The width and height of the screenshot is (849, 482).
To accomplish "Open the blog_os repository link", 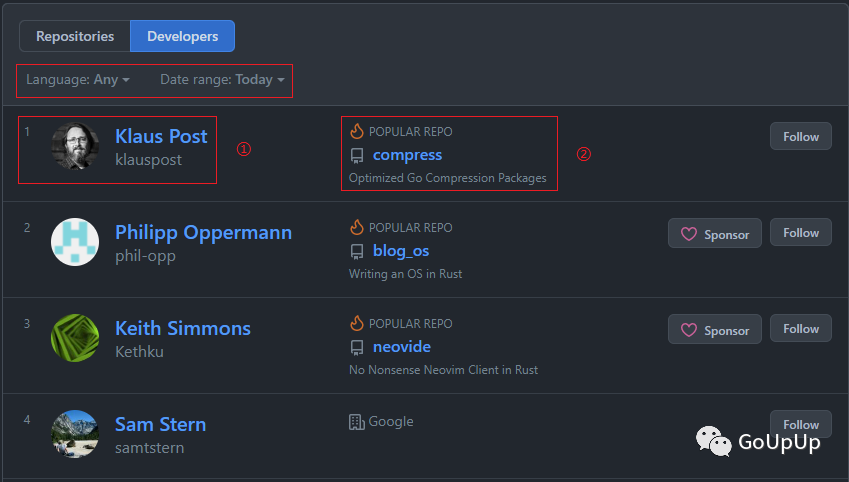I will [401, 251].
